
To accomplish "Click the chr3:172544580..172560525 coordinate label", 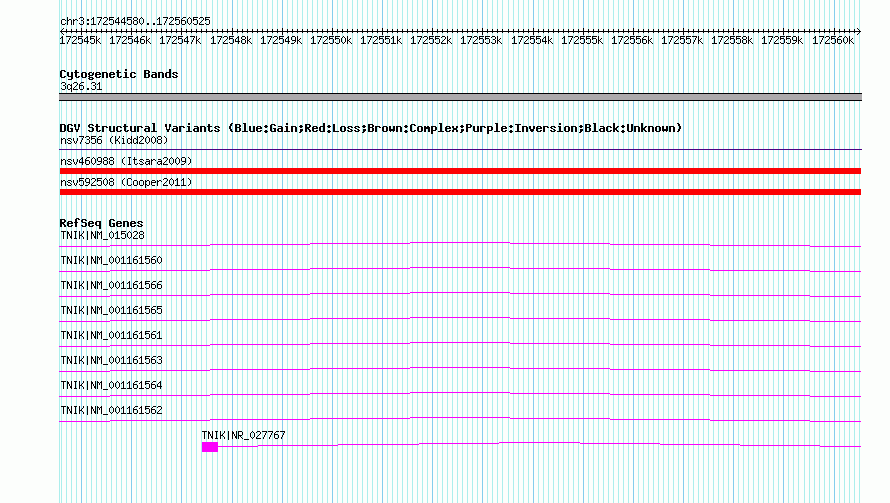I will coord(135,21).
